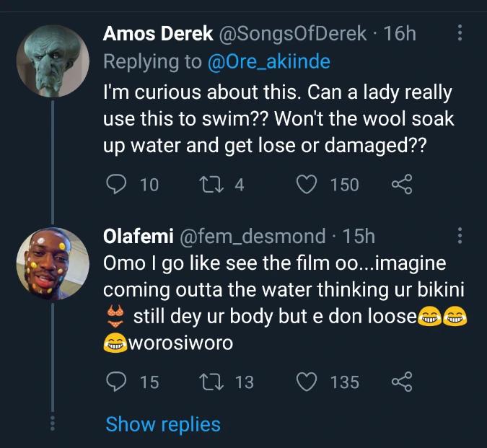Open more options on Amos Derek's tweet
The height and width of the screenshot is (448, 487).
(460, 32)
